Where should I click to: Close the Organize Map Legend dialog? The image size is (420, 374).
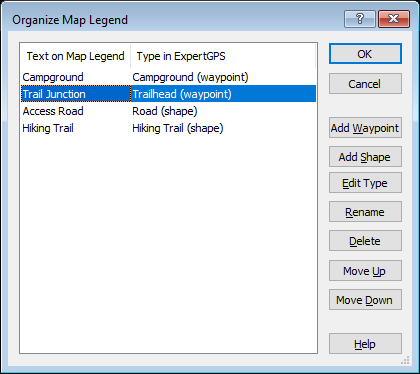coord(394,19)
